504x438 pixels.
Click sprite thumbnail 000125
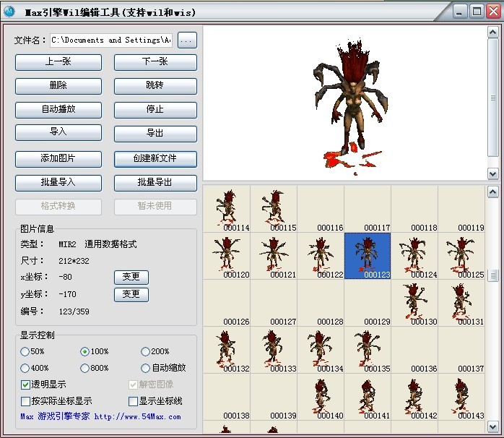(461, 255)
